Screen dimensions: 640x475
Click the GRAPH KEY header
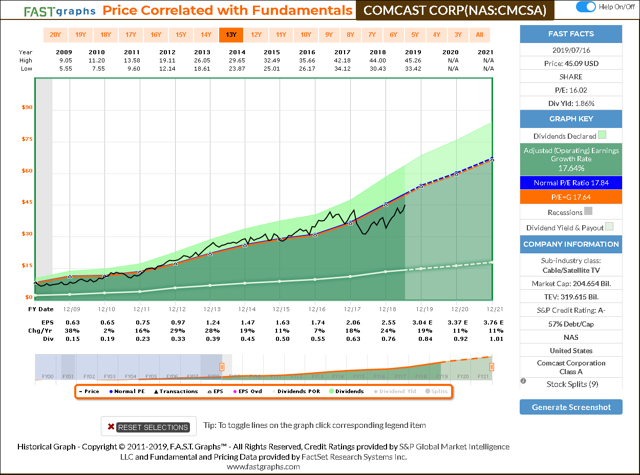[571, 119]
